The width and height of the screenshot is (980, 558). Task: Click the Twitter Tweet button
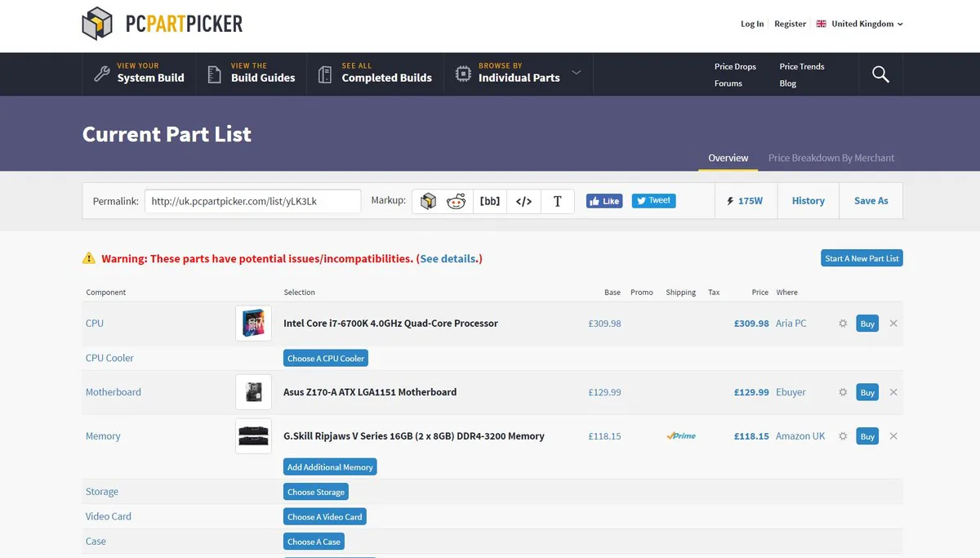pyautogui.click(x=653, y=201)
